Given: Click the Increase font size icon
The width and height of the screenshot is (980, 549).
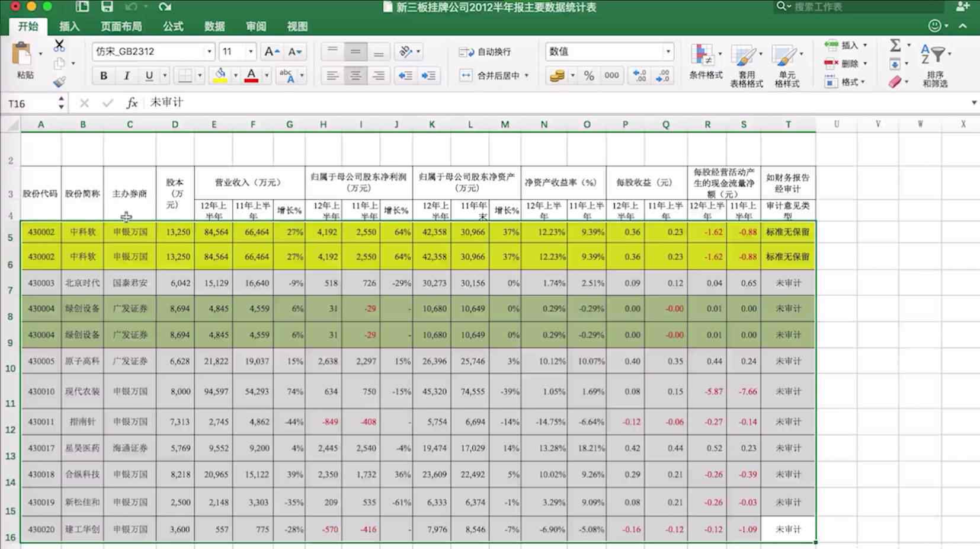Looking at the screenshot, I should pos(271,52).
